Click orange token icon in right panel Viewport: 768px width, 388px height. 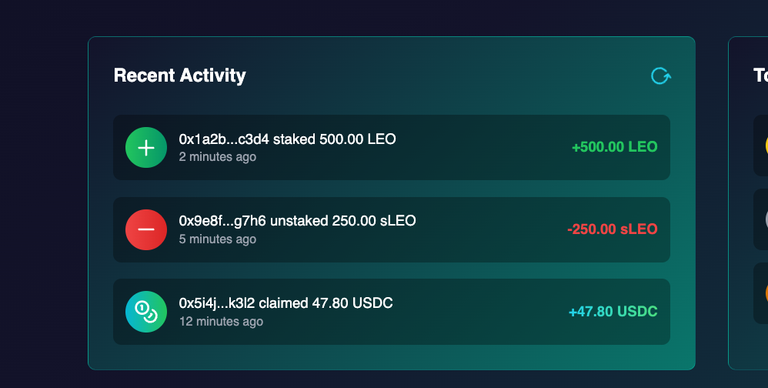[x=766, y=293]
